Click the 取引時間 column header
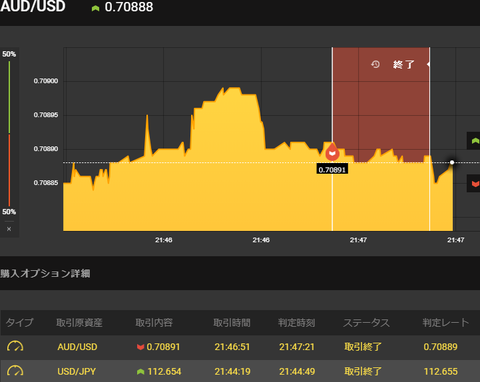This screenshot has width=480, height=382. 232,323
